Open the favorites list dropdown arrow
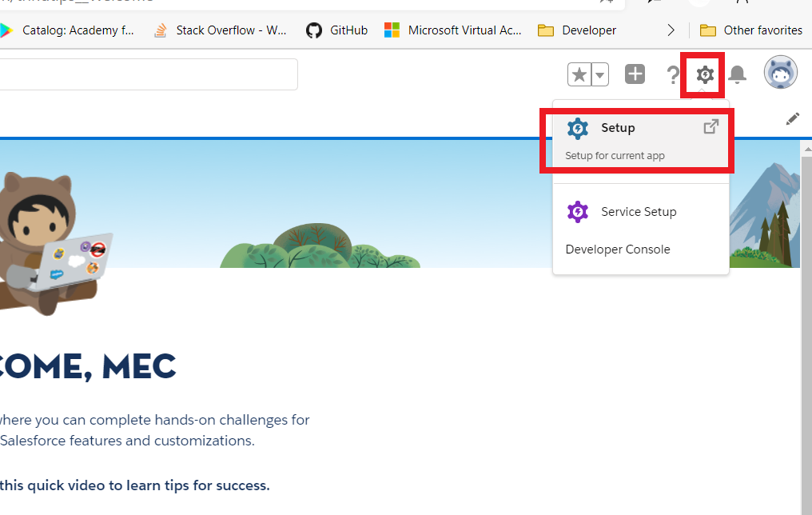Screen dimensions: 812x515 click(x=599, y=74)
